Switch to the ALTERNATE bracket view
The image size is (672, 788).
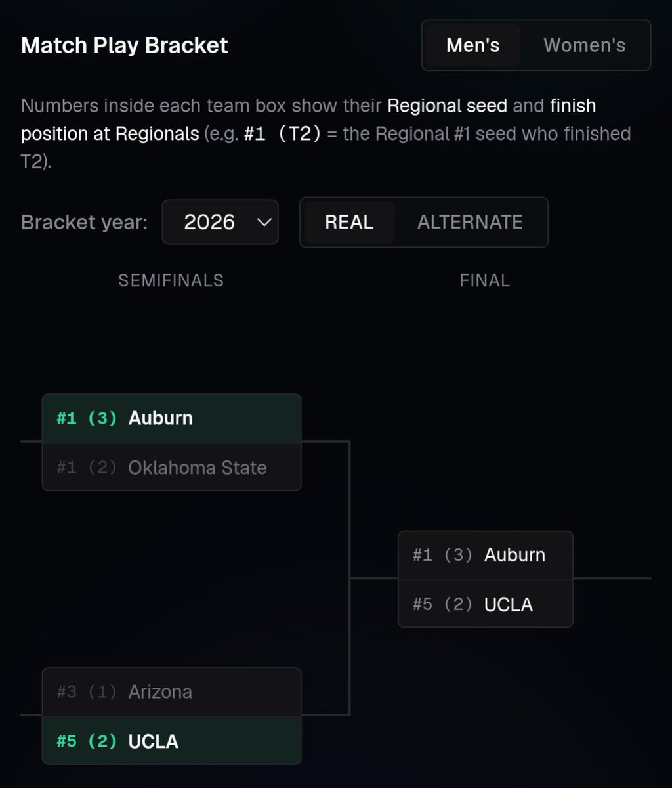pos(470,222)
